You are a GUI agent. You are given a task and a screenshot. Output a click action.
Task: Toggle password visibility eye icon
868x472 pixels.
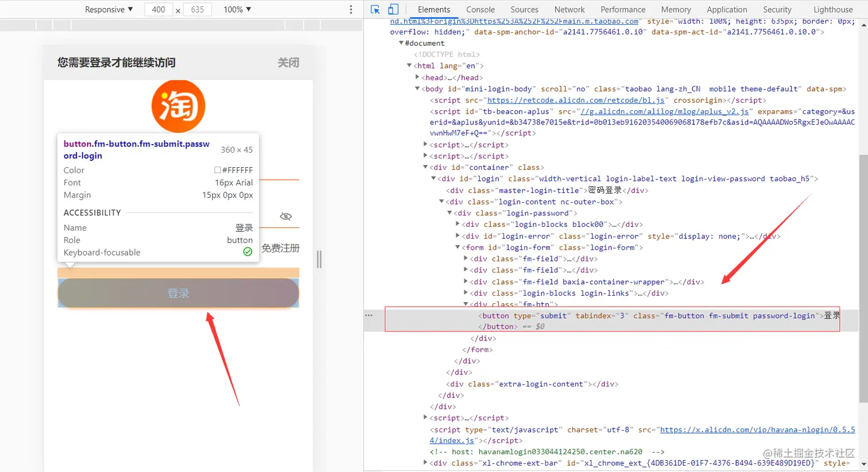pyautogui.click(x=285, y=216)
